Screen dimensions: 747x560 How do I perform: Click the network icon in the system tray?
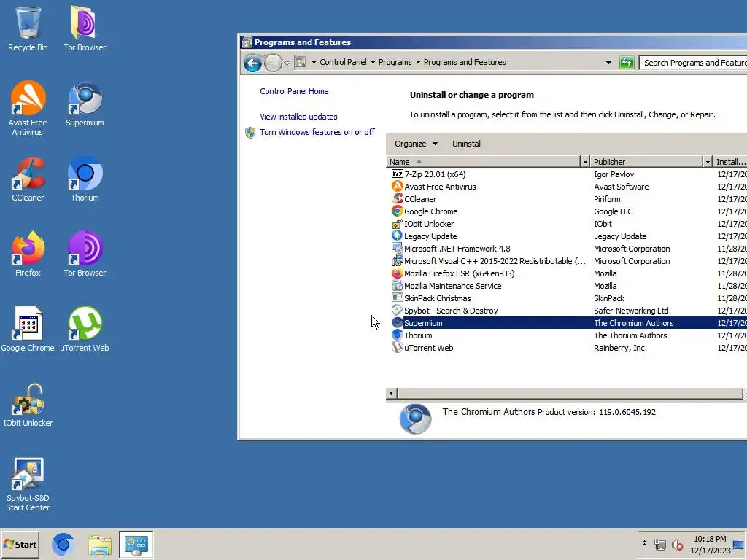[x=659, y=545]
